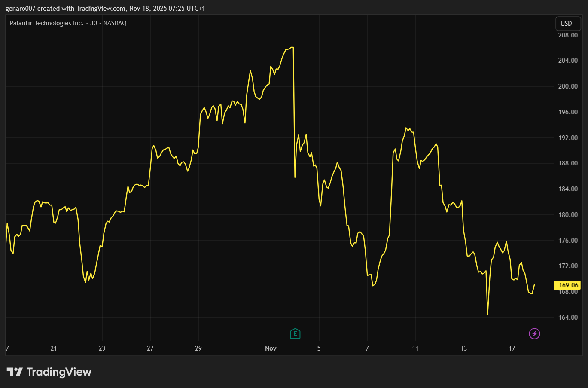Click the Palantir Technologies Inc. symbol title
Screen dimensions: 588x388
coord(47,23)
